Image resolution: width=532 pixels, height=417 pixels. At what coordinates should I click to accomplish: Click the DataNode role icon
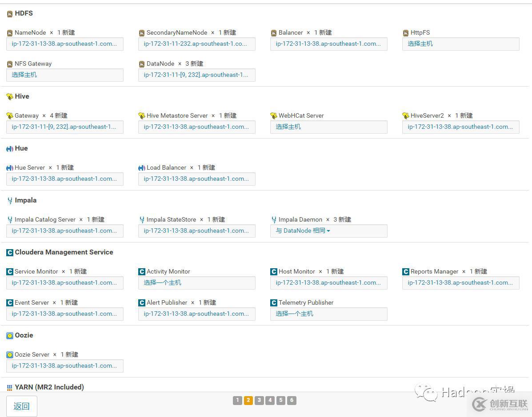tap(142, 64)
